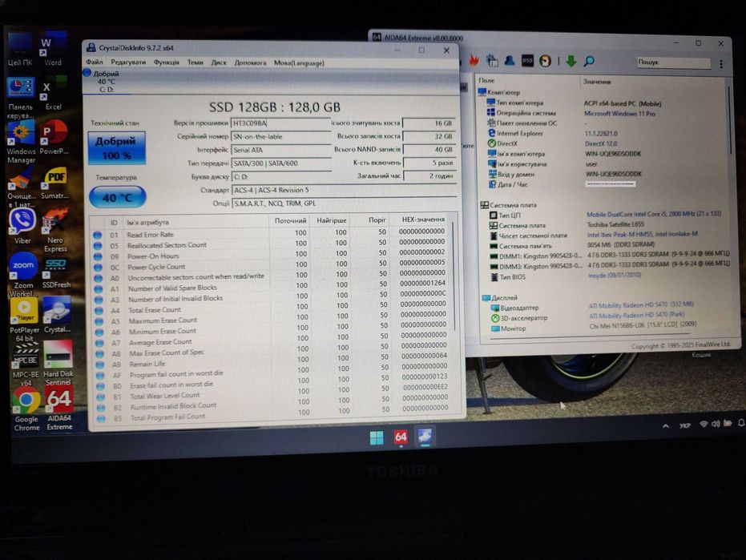Viewport: 746px width, 560px height.
Task: Click the CrystalDiskInfo taskbar button
Action: 425,437
